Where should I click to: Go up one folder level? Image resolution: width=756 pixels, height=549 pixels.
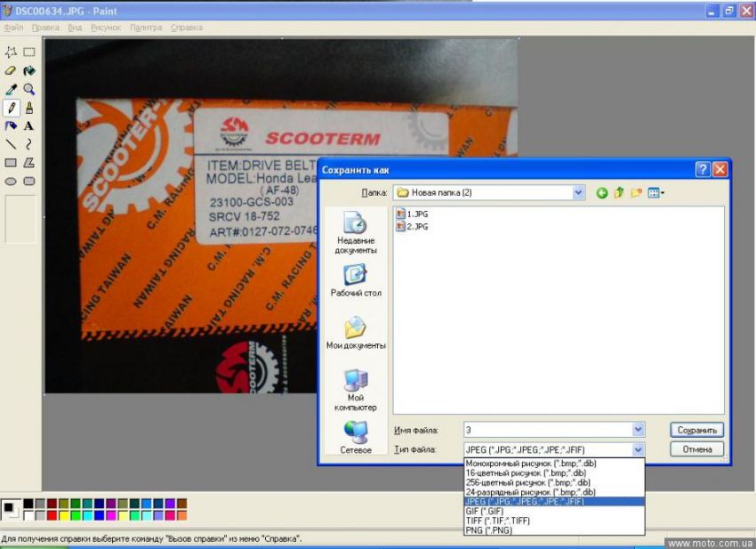click(619, 193)
